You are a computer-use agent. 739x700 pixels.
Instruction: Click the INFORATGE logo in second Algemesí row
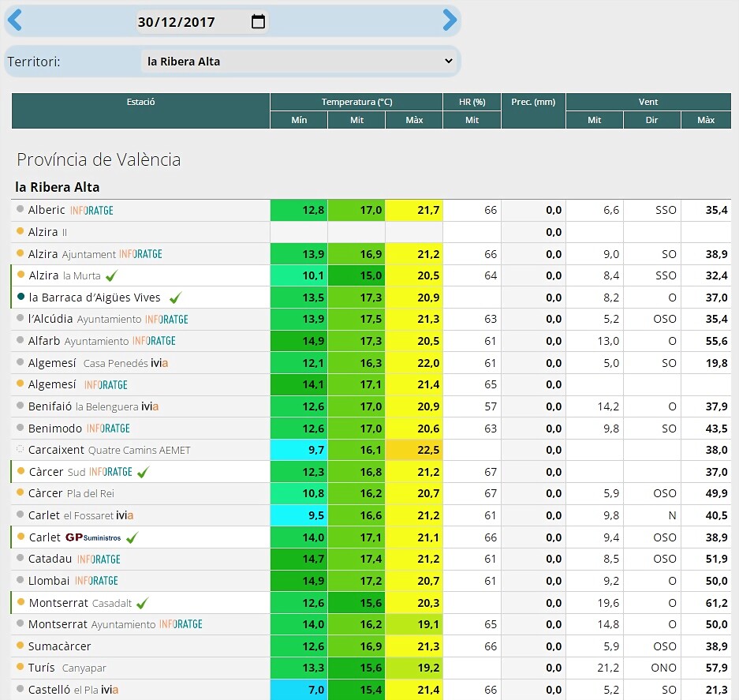(106, 385)
